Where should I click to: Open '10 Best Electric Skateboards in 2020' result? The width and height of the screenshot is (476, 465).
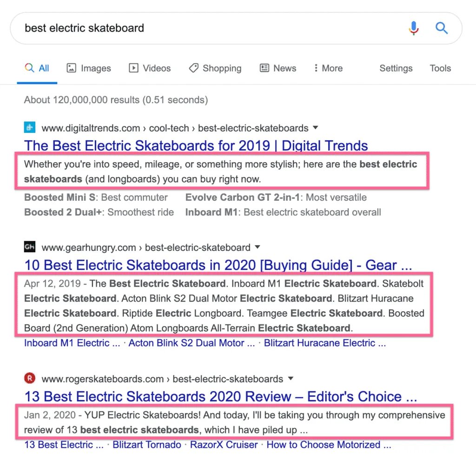coord(218,265)
